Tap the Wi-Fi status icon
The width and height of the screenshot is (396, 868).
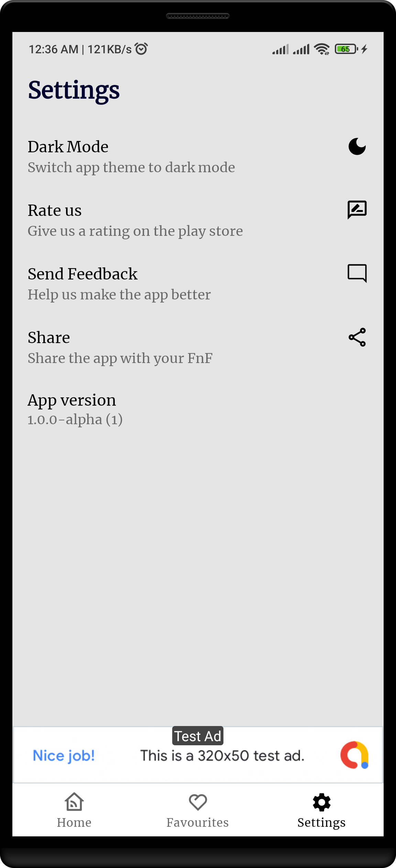pos(322,49)
